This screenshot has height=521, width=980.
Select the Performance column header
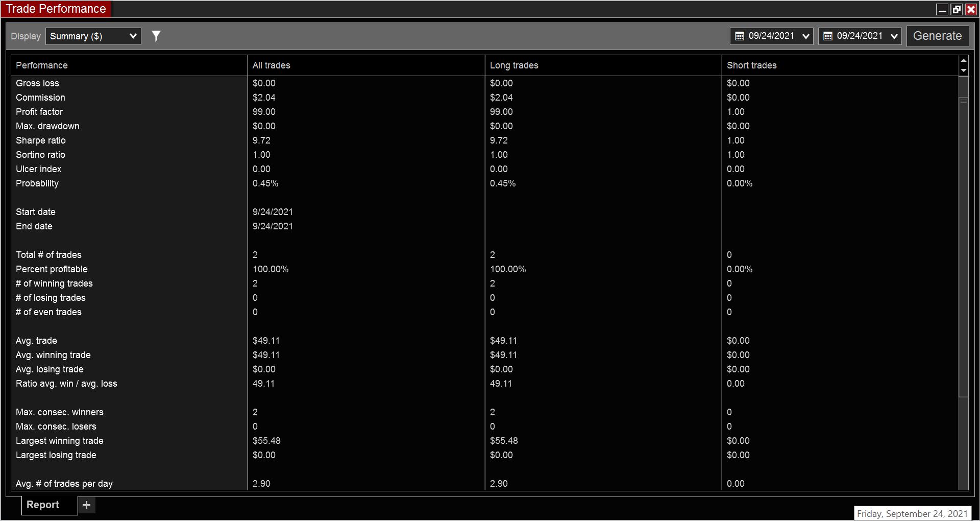129,65
